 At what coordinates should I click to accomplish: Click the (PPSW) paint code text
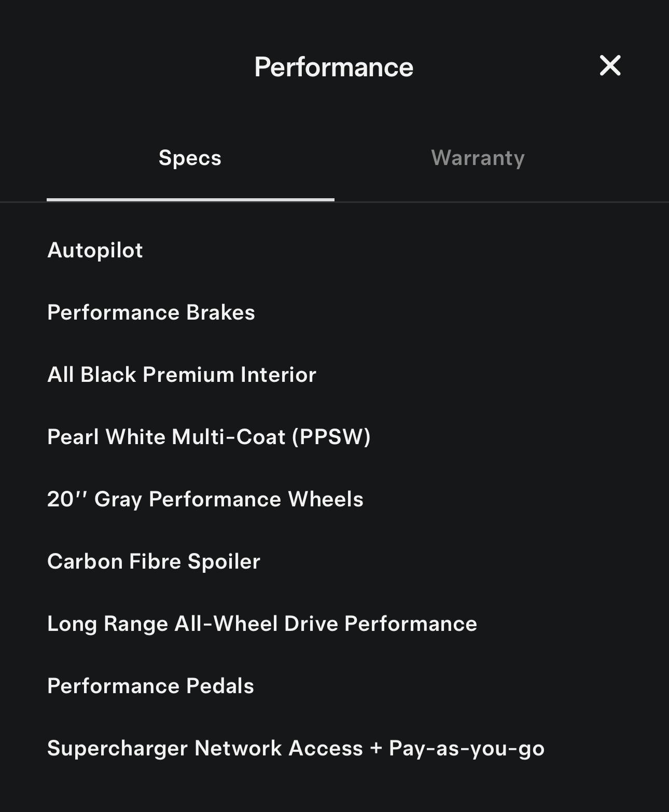(331, 437)
